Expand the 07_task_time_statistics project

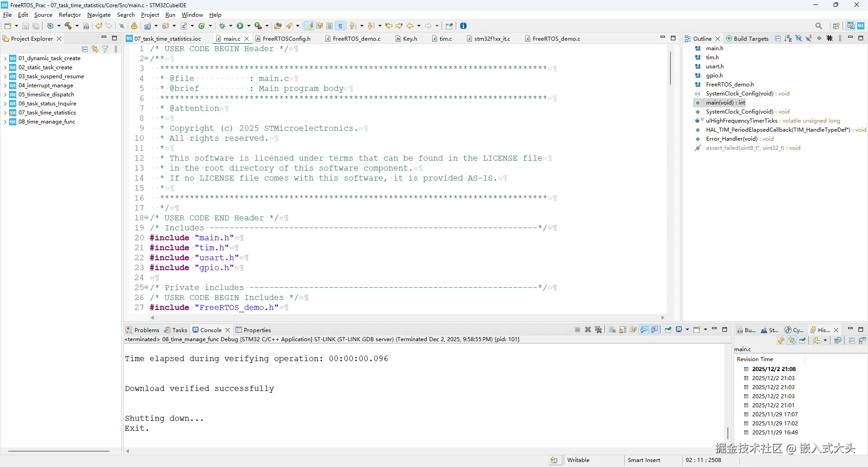coord(5,113)
